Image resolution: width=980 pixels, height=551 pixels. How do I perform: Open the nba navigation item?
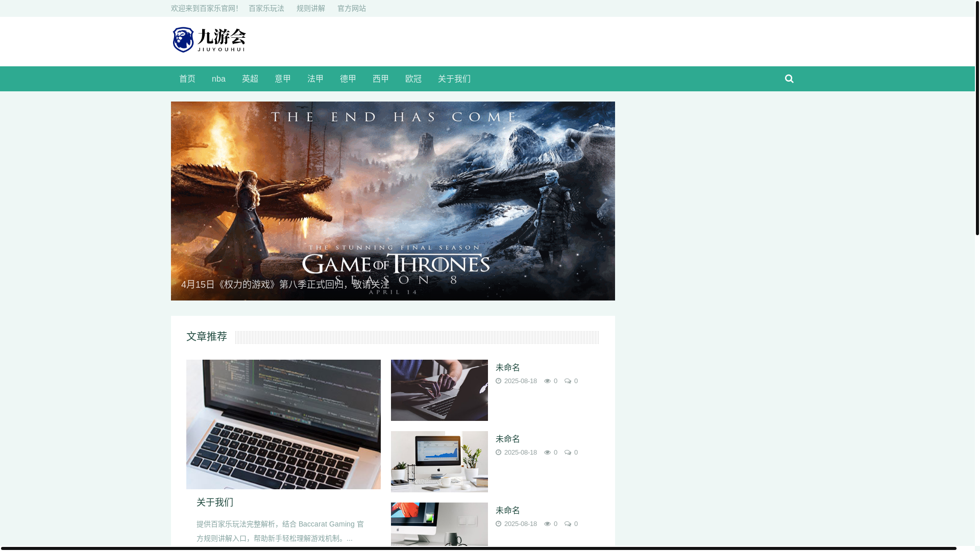coord(218,79)
